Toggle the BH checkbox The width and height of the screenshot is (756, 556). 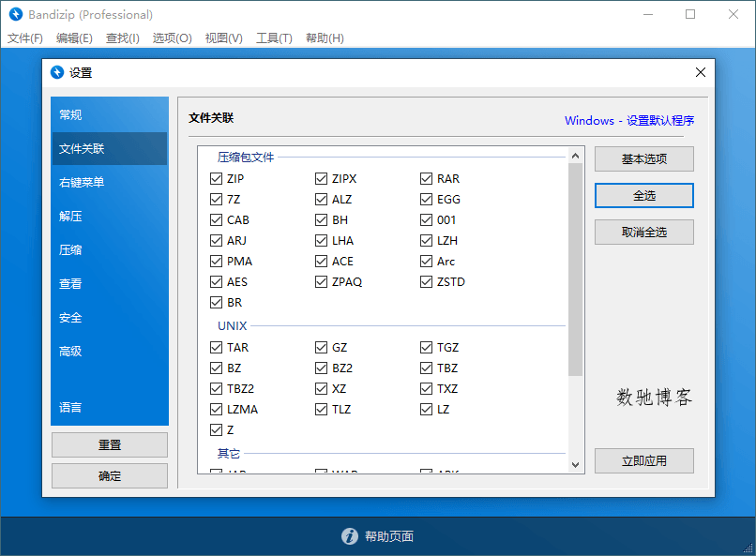click(x=321, y=219)
